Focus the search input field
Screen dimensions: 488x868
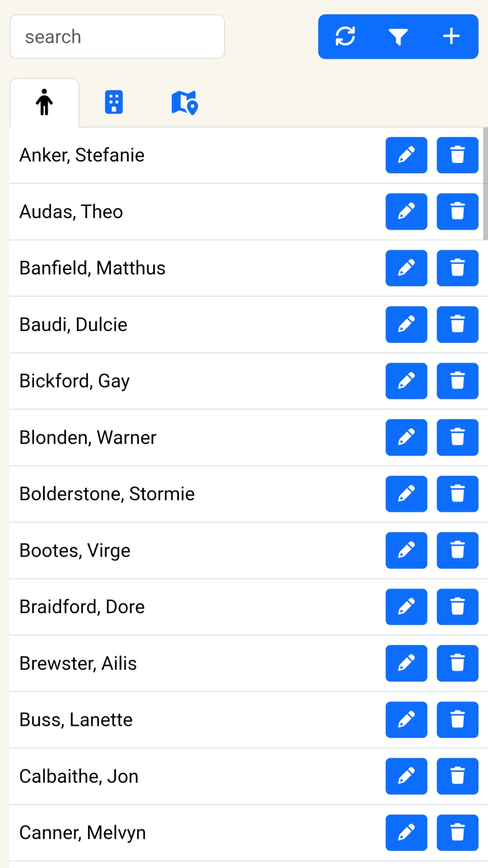coord(117,37)
